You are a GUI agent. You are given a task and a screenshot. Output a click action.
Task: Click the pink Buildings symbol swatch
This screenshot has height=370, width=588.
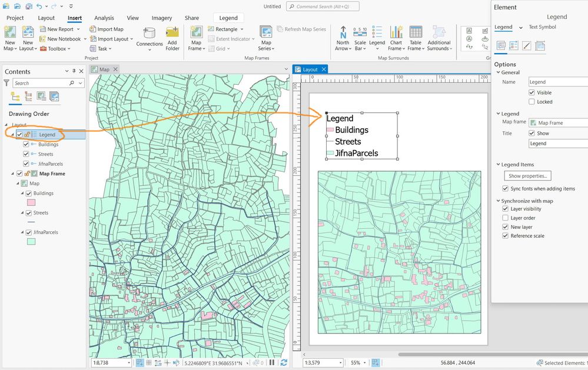pyautogui.click(x=31, y=202)
